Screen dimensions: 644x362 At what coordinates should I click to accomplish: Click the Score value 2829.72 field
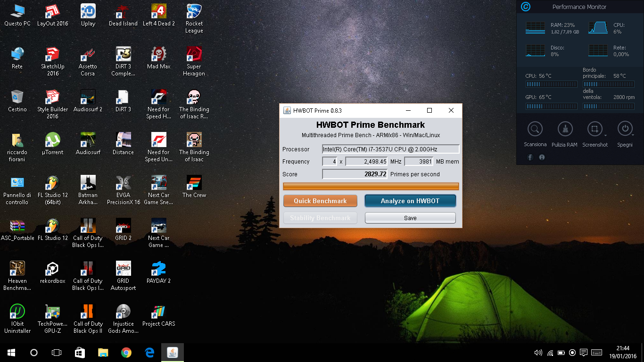(355, 174)
